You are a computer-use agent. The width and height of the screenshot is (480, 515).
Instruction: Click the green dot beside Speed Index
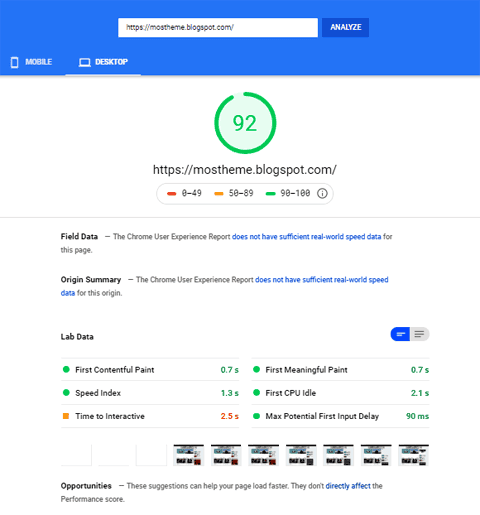tap(66, 392)
